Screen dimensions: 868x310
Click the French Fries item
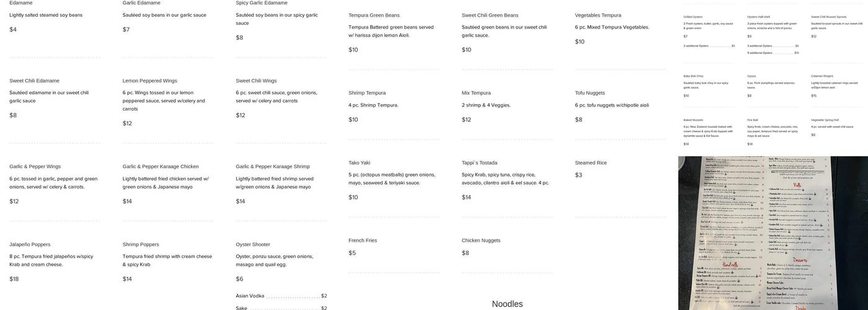(362, 241)
